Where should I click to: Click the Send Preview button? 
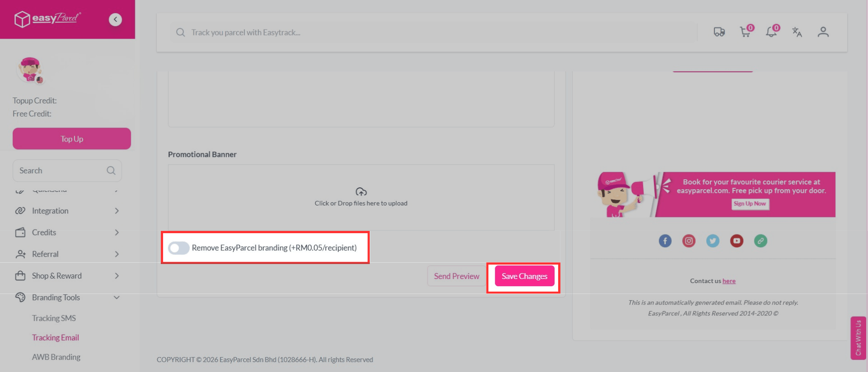pyautogui.click(x=456, y=276)
